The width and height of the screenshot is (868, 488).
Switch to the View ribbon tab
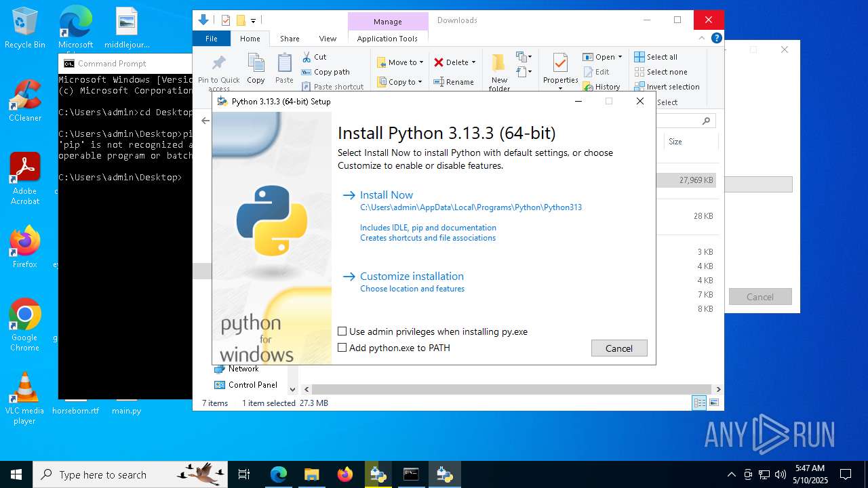328,39
